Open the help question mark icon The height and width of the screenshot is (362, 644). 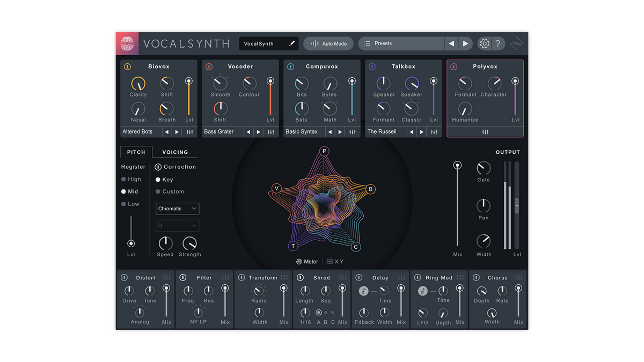tap(497, 43)
